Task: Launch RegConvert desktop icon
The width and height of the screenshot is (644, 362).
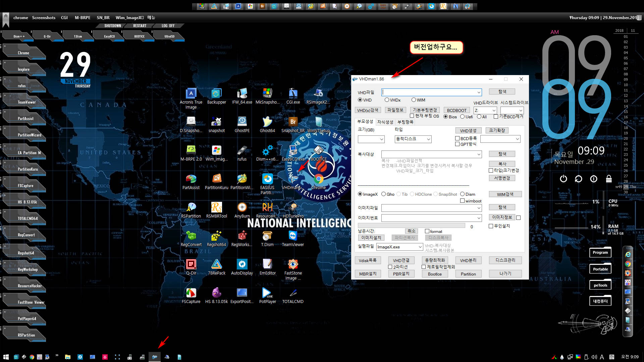Action: coord(191,238)
